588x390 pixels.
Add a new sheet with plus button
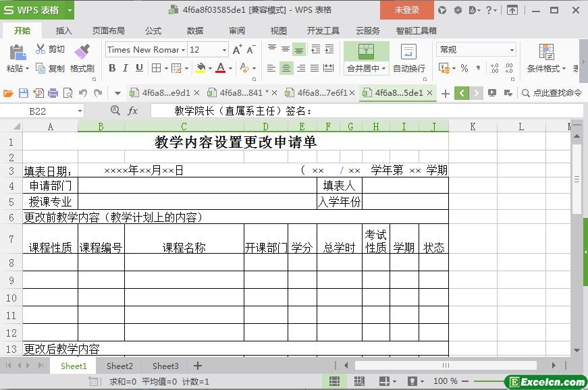click(198, 366)
